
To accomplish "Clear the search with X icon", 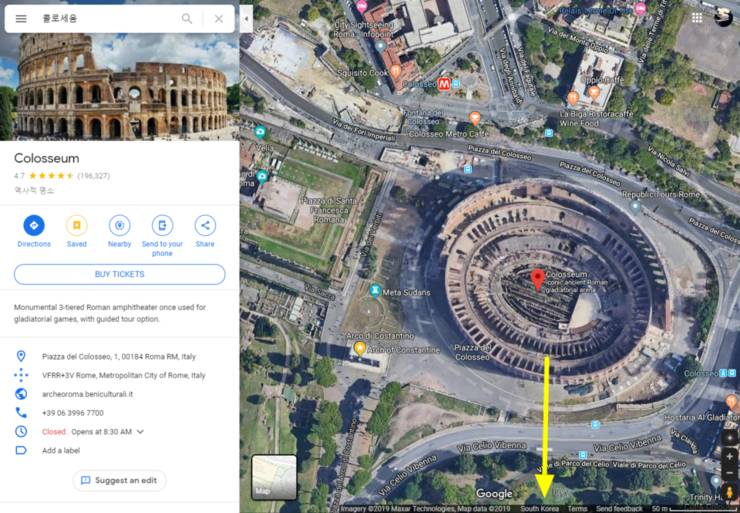I will [x=219, y=18].
